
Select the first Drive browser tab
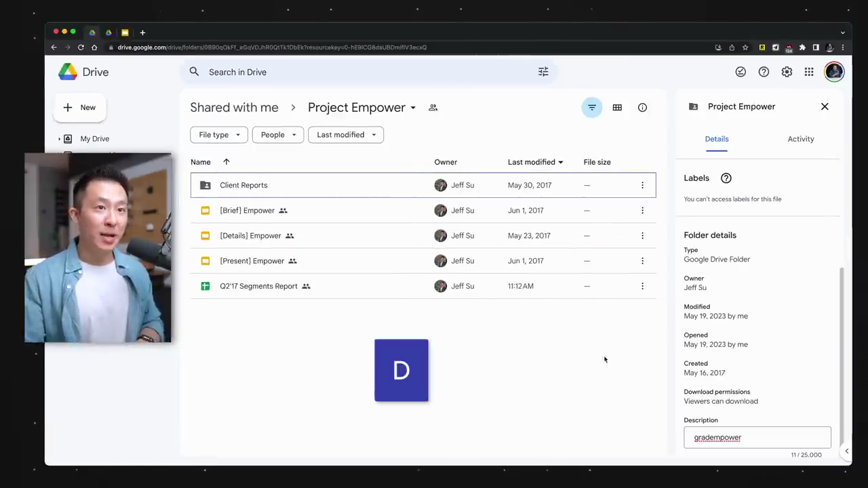92,33
